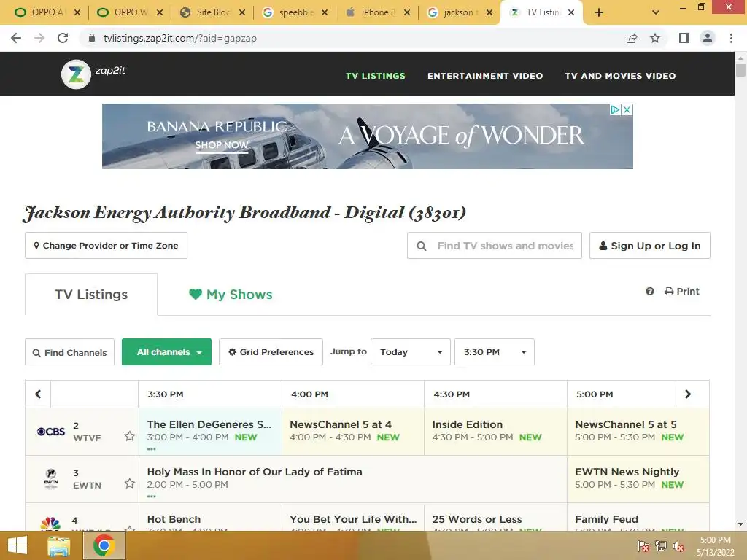Open Windows Start button

coord(18,545)
